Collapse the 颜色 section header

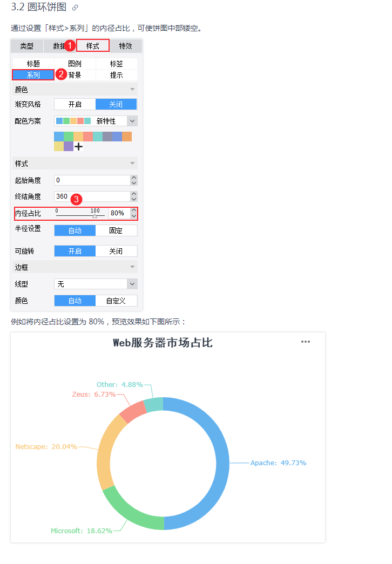(75, 89)
